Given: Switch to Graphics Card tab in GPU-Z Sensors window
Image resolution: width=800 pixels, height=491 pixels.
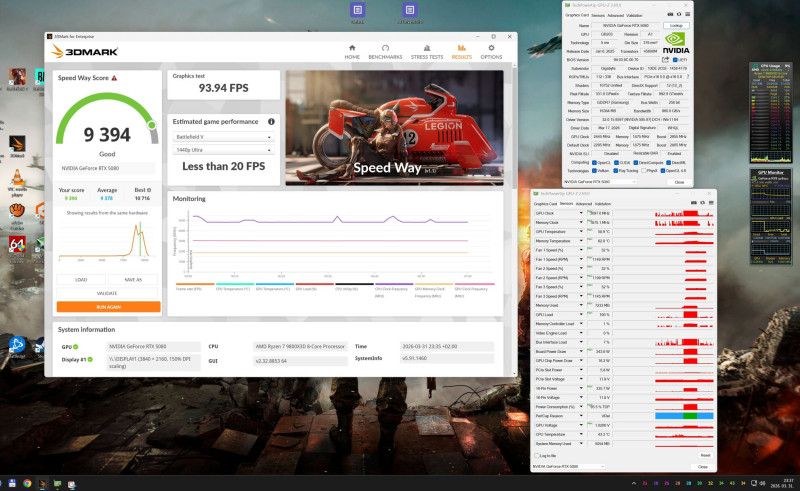Looking at the screenshot, I should (545, 204).
